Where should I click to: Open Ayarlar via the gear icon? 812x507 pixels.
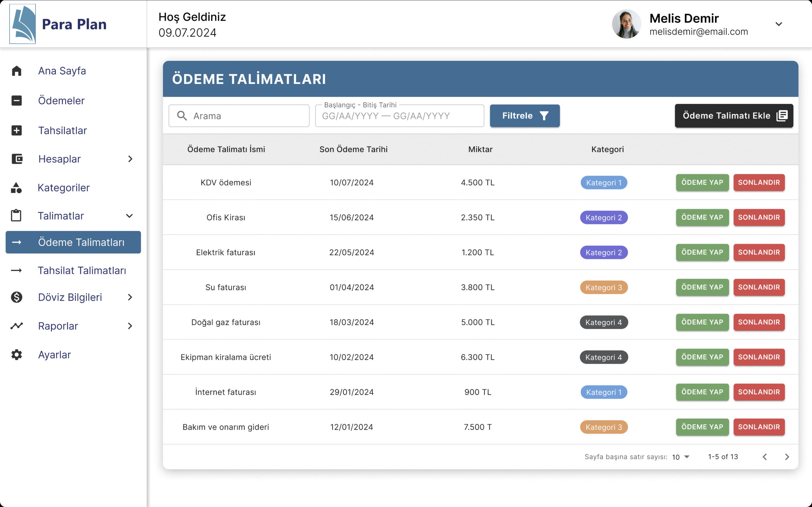click(x=16, y=355)
